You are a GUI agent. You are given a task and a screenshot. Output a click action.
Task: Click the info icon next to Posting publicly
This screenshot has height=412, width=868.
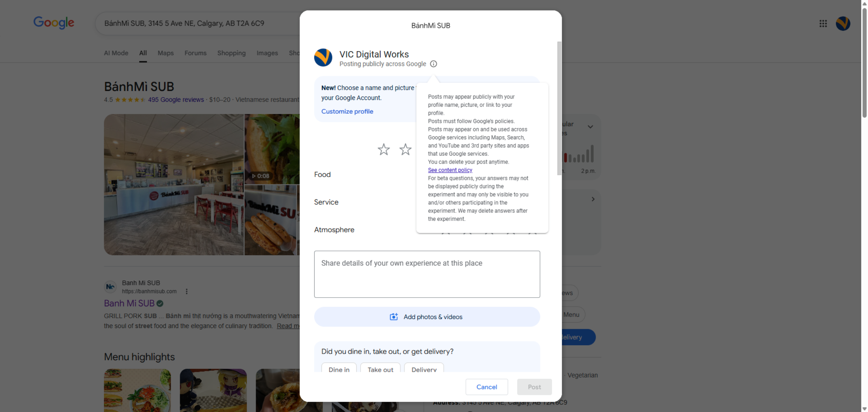click(433, 64)
